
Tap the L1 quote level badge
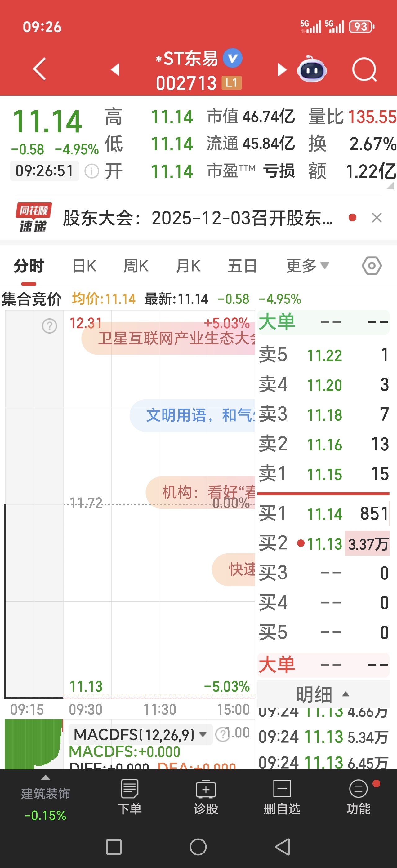231,82
